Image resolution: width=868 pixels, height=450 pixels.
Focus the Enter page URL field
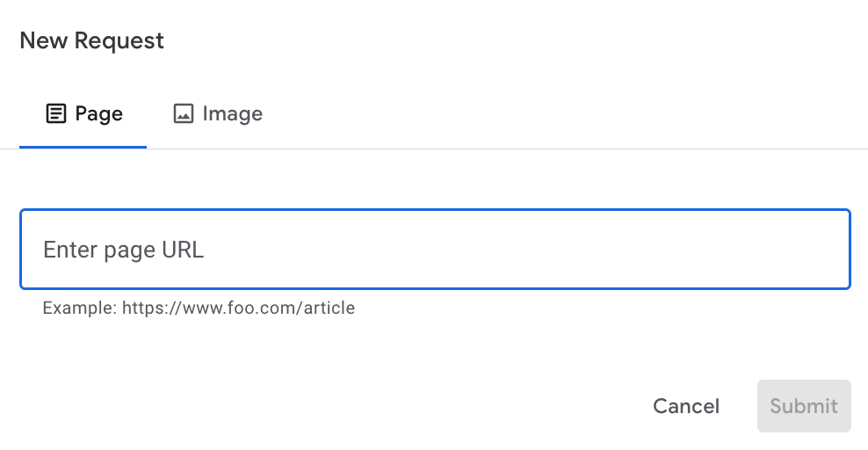point(435,250)
